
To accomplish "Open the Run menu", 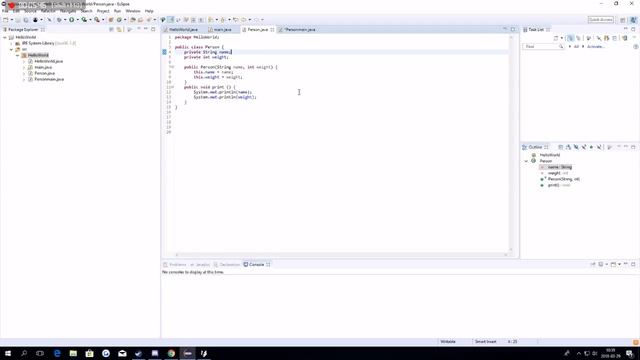I will point(118,11).
